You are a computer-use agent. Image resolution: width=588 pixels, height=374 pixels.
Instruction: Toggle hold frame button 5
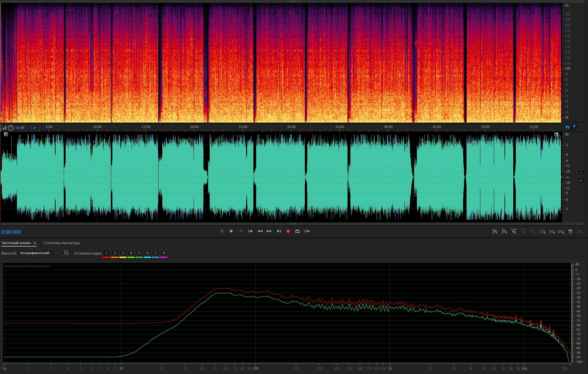[139, 253]
